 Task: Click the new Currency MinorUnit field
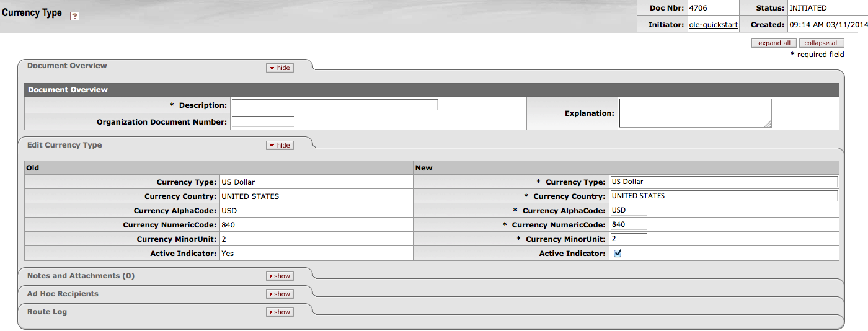pos(628,239)
